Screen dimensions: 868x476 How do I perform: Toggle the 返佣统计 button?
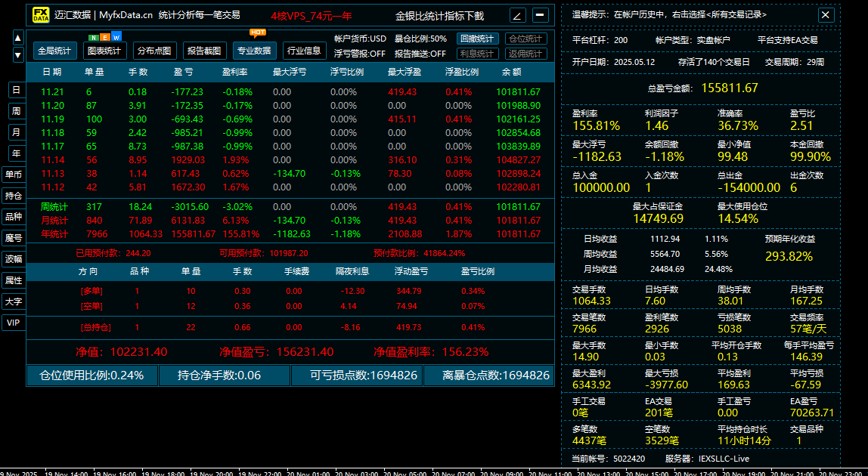click(x=526, y=54)
